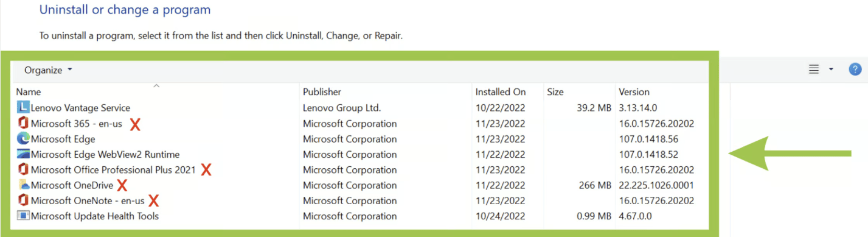Image resolution: width=868 pixels, height=237 pixels.
Task: Select the Microsoft 365 Office icon
Action: pos(23,123)
